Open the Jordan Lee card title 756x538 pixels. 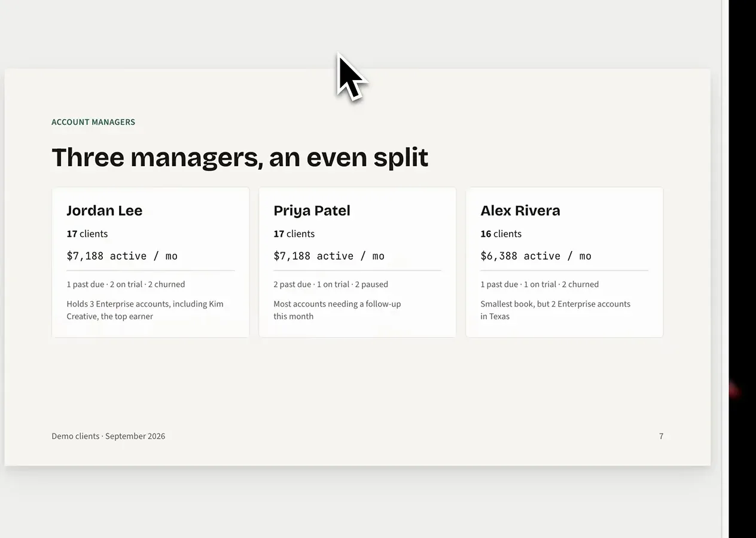(x=105, y=210)
